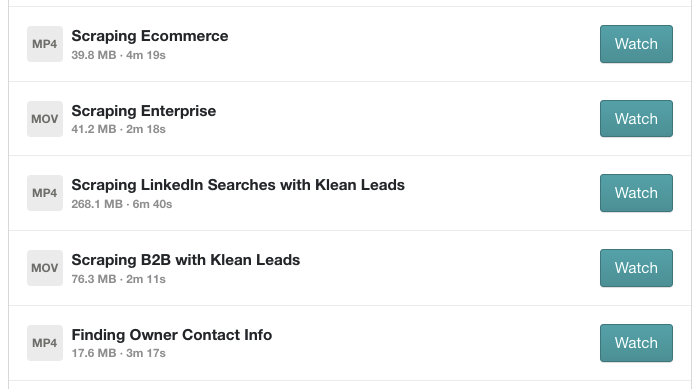The height and width of the screenshot is (389, 700).
Task: Watch Scraping B2B with Klean Leads
Action: pos(636,268)
